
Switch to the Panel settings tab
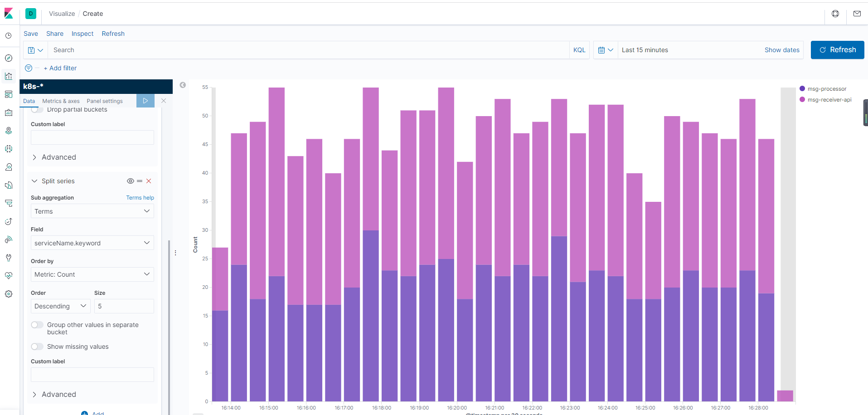pos(105,101)
